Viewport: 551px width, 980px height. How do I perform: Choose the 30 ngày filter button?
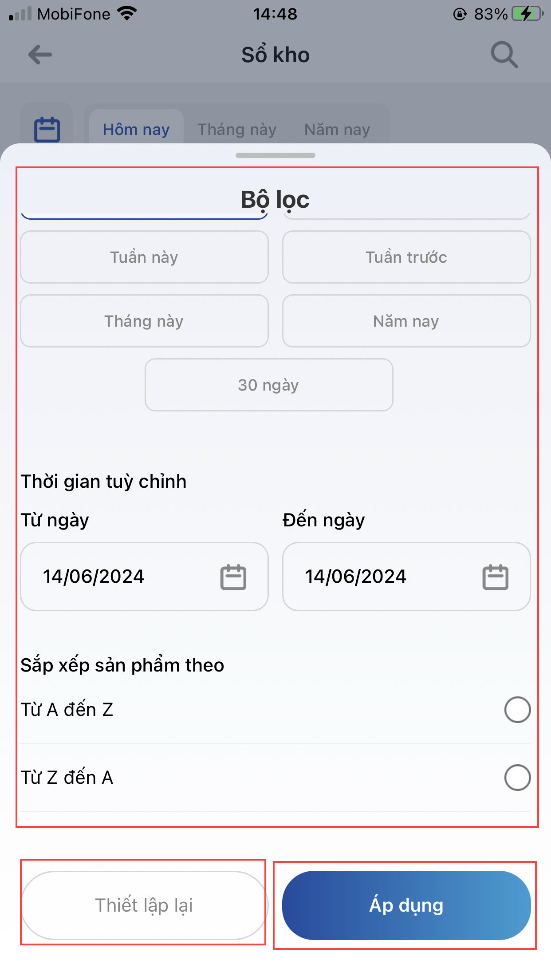pyautogui.click(x=269, y=385)
